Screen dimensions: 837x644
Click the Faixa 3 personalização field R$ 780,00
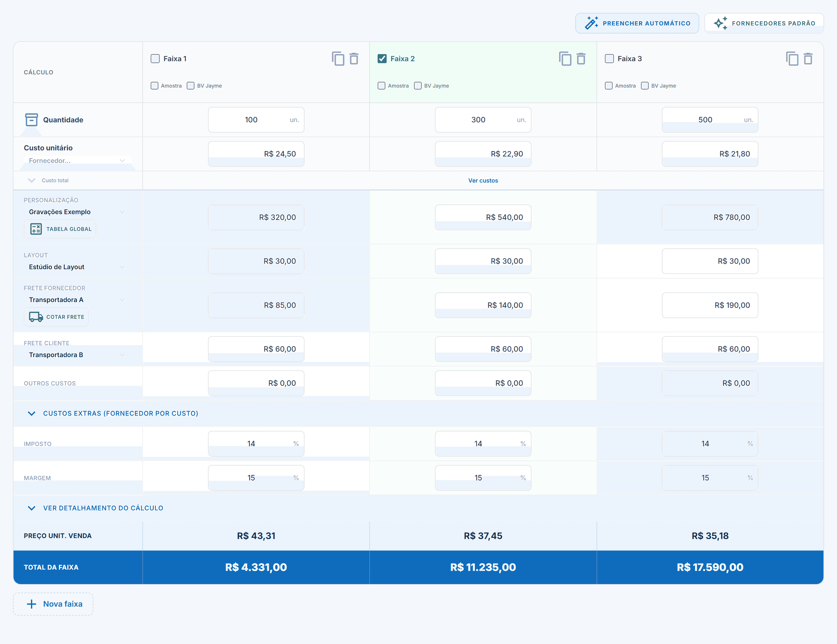tap(710, 217)
